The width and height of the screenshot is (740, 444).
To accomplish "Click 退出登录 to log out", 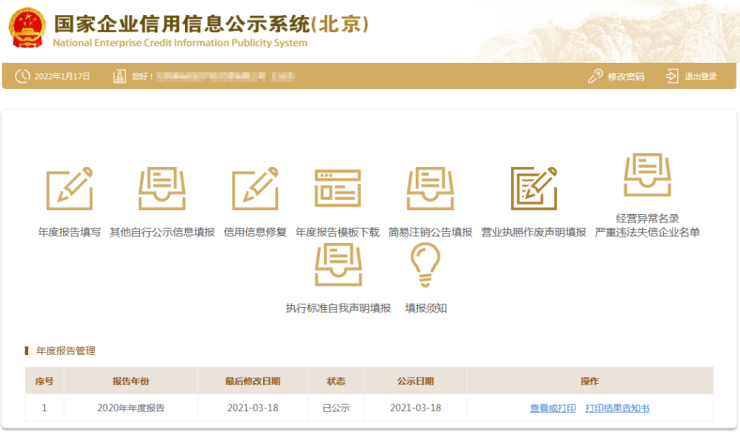I will pyautogui.click(x=700, y=77).
